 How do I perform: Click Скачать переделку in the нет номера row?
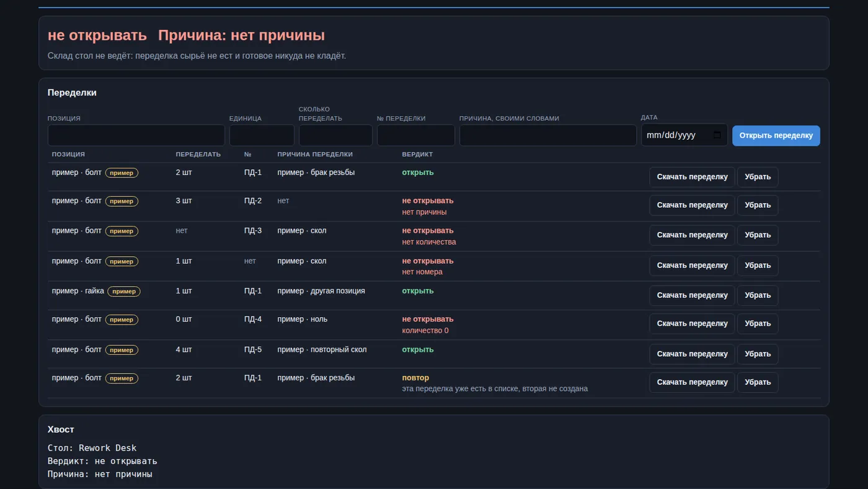pyautogui.click(x=692, y=266)
